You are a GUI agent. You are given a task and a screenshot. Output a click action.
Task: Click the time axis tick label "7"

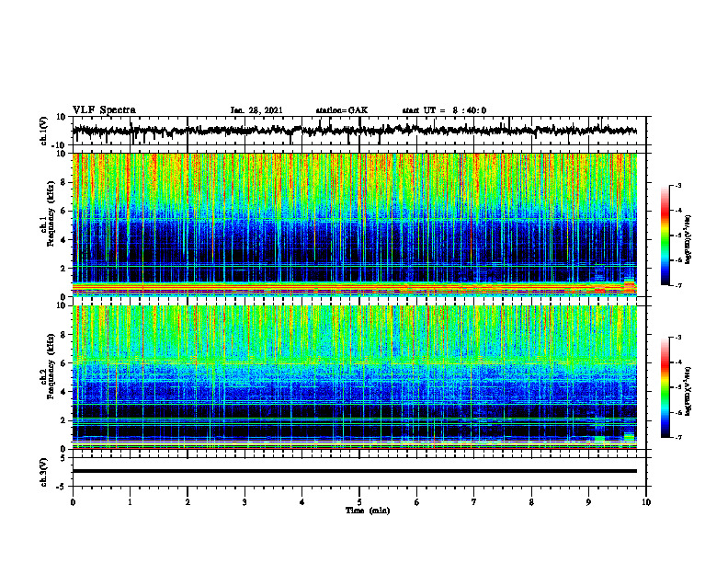474,502
